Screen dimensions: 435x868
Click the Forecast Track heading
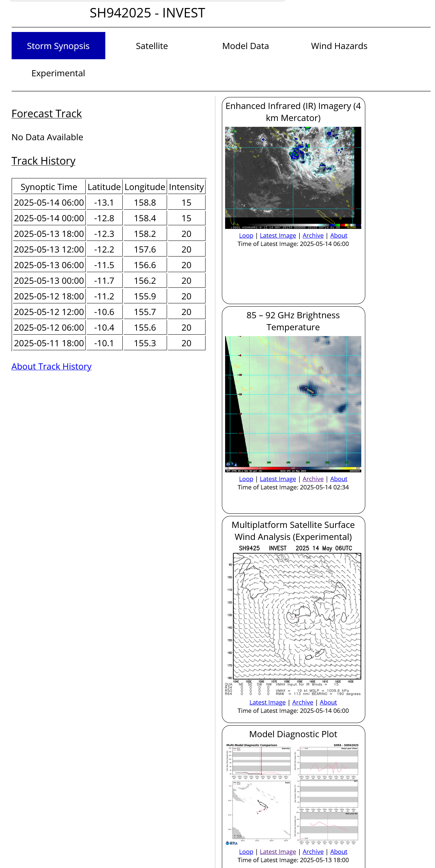coord(46,114)
